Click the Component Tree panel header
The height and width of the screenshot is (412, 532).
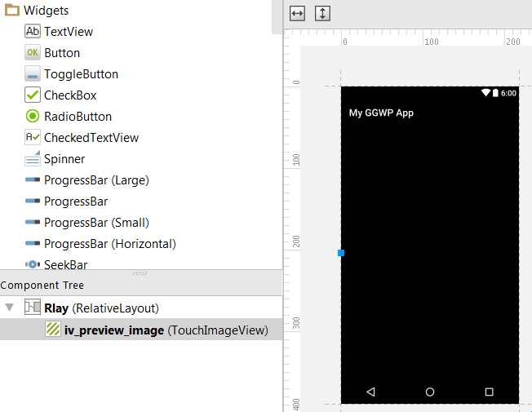(x=141, y=285)
